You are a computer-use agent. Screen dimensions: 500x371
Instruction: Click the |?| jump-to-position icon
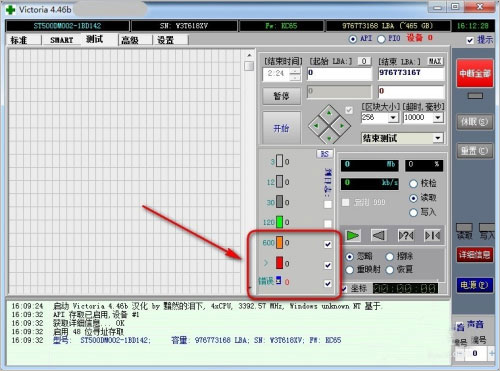pos(406,235)
